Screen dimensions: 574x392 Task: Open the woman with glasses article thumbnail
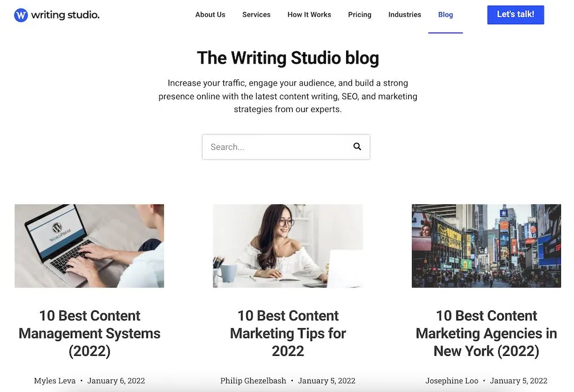click(x=288, y=246)
